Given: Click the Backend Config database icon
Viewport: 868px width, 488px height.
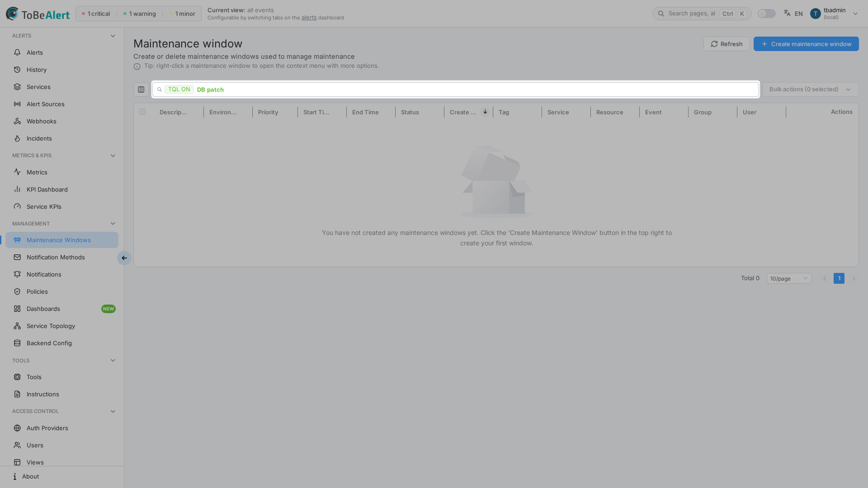Looking at the screenshot, I should pyautogui.click(x=17, y=343).
